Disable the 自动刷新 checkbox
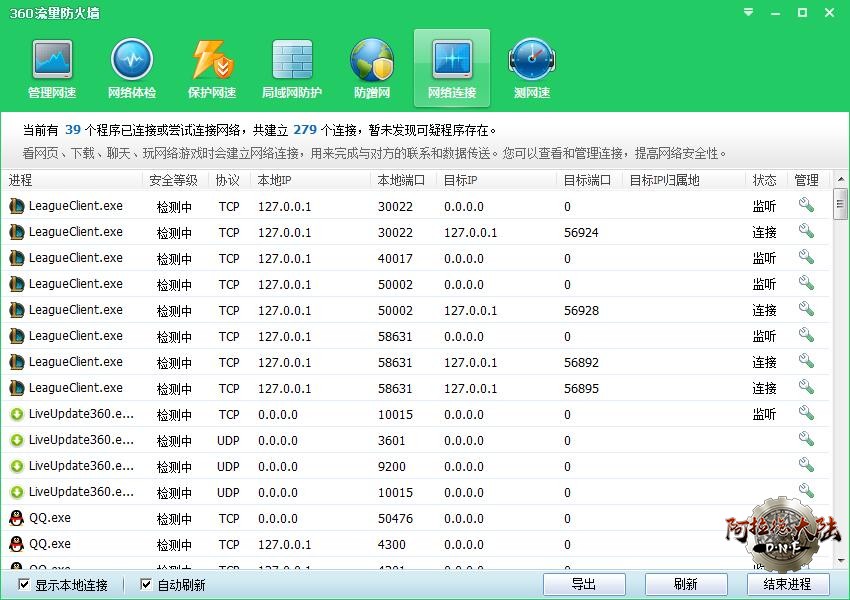Screen dimensions: 850x600 pyautogui.click(x=146, y=585)
